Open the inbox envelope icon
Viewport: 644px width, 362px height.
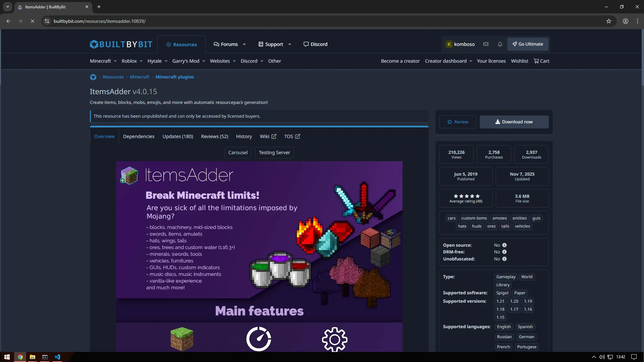[486, 44]
